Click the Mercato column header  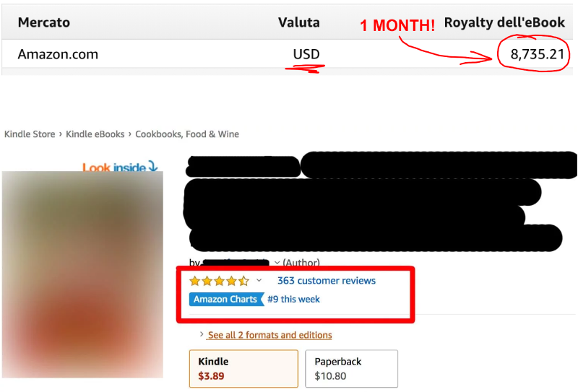point(44,22)
